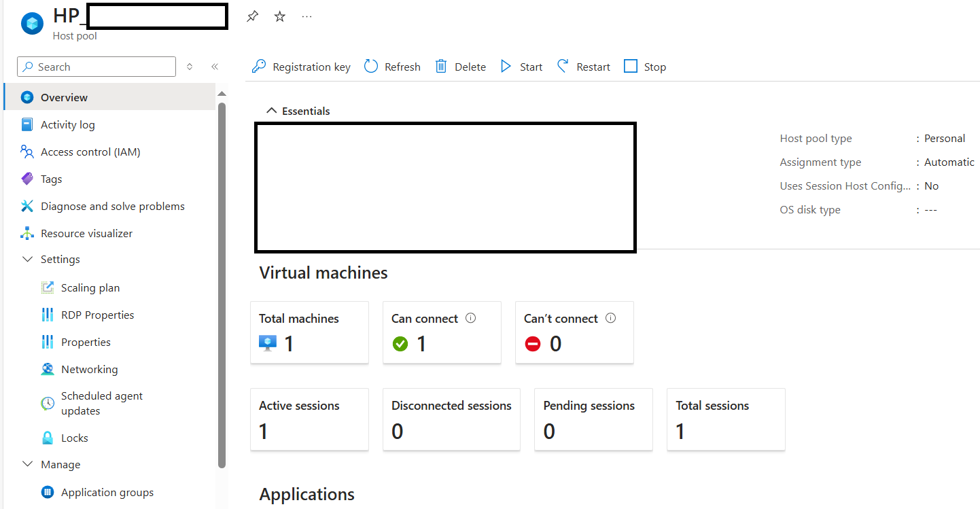This screenshot has height=509, width=980.
Task: Click the Properties bars icon in Settings
Action: click(x=48, y=342)
